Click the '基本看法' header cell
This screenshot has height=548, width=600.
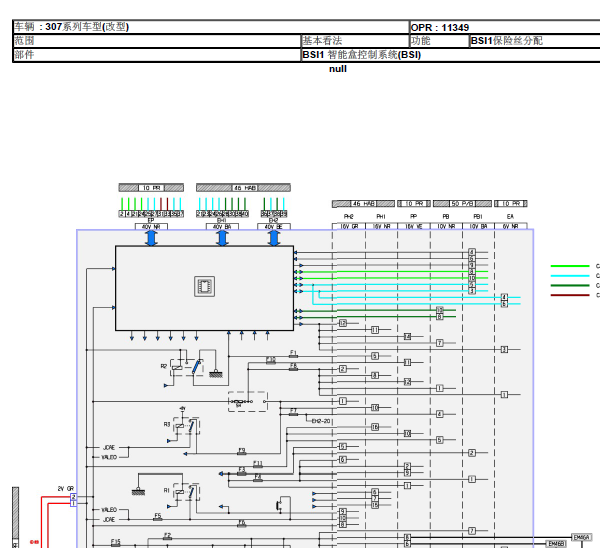pyautogui.click(x=355, y=41)
